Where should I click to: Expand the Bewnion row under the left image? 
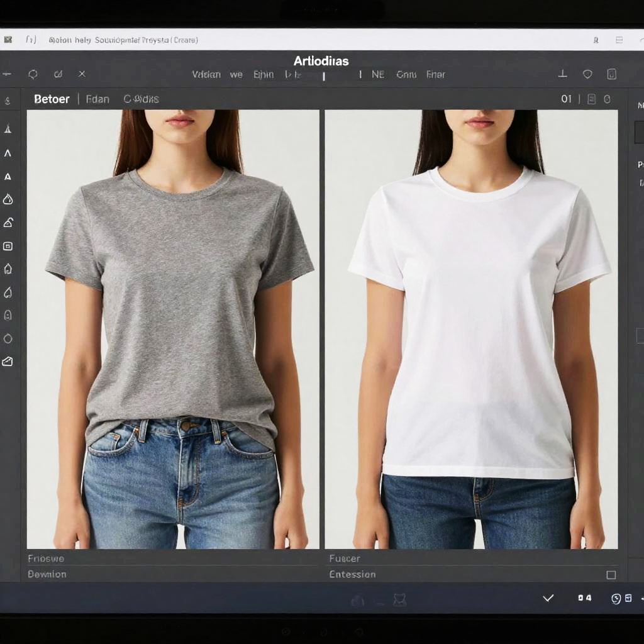click(x=47, y=574)
